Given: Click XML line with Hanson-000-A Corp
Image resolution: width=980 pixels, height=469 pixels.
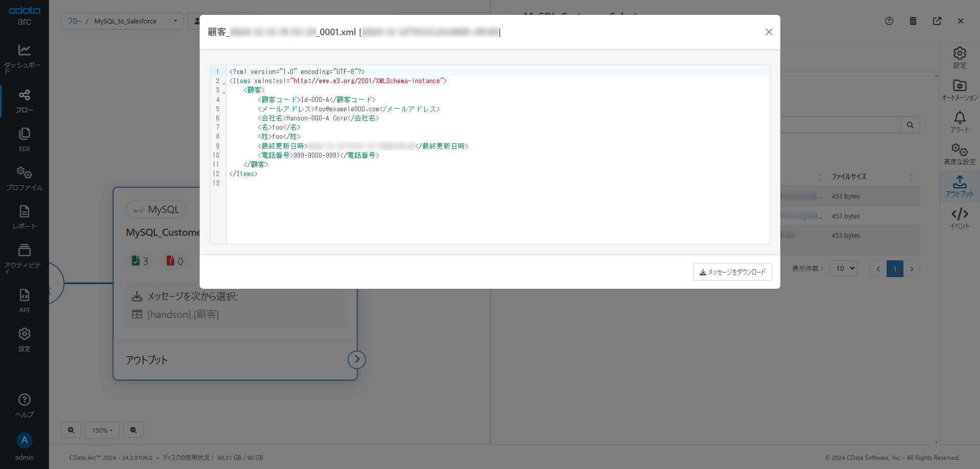Looking at the screenshot, I should point(498,118).
